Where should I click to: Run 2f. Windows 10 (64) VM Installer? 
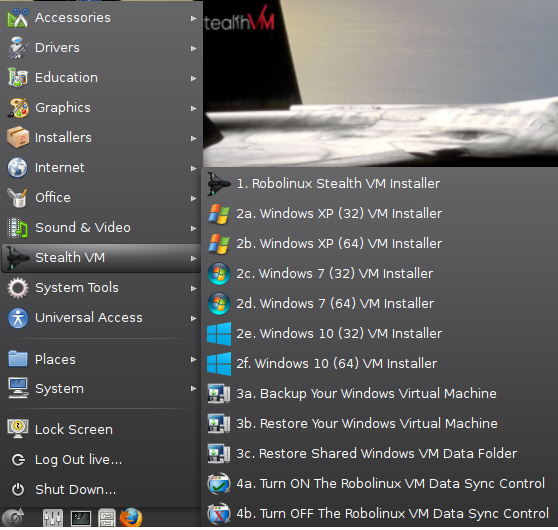379,363
